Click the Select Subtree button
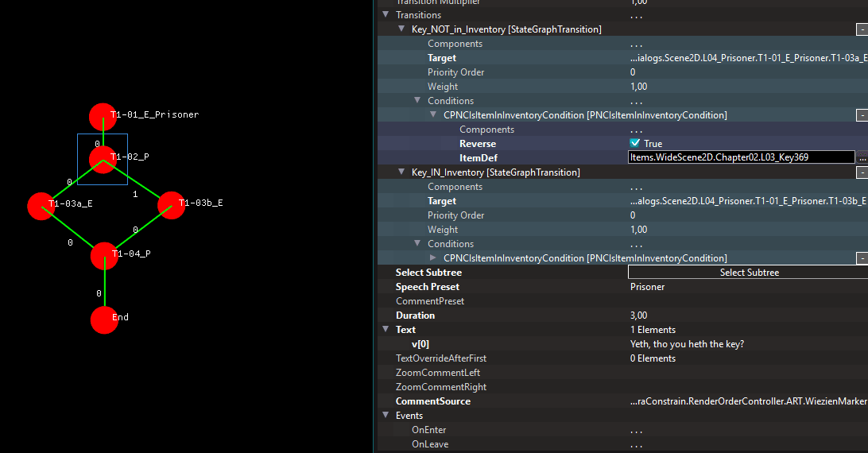This screenshot has height=453, width=868. click(748, 272)
